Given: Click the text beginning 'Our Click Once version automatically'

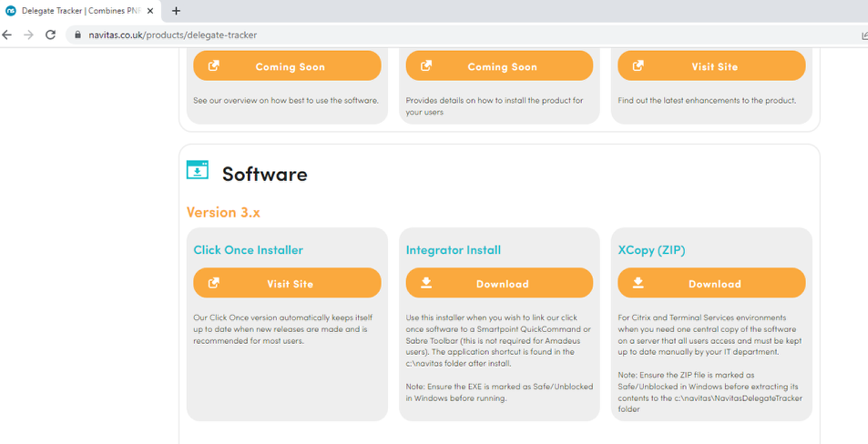Looking at the screenshot, I should pos(283,329).
